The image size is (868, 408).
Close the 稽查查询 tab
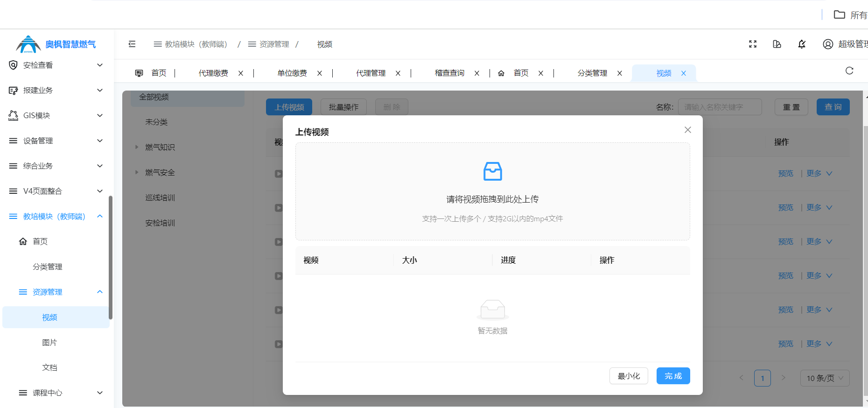point(477,73)
